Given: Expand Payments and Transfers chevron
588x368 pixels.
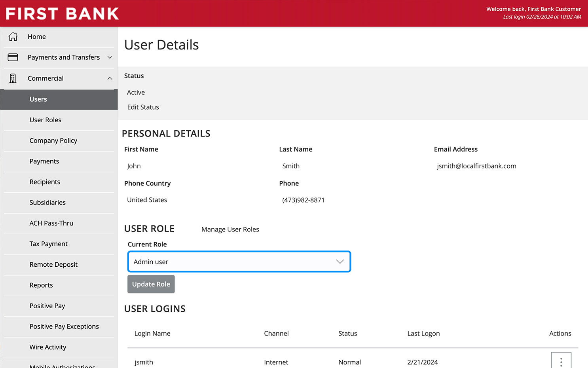Looking at the screenshot, I should tap(110, 57).
